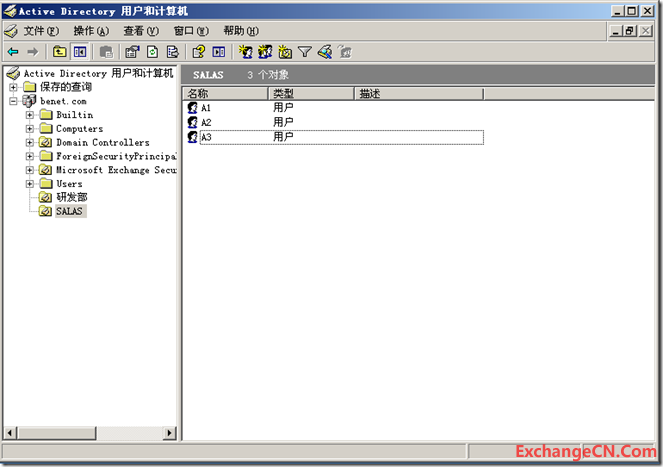Open the 操作(A) menu
663x467 pixels.
[91, 31]
